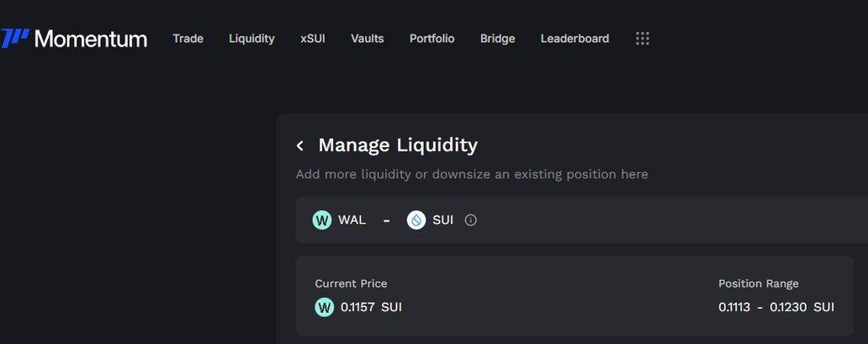Screen dimensions: 868x344
Task: Open the Vaults page
Action: click(x=368, y=38)
